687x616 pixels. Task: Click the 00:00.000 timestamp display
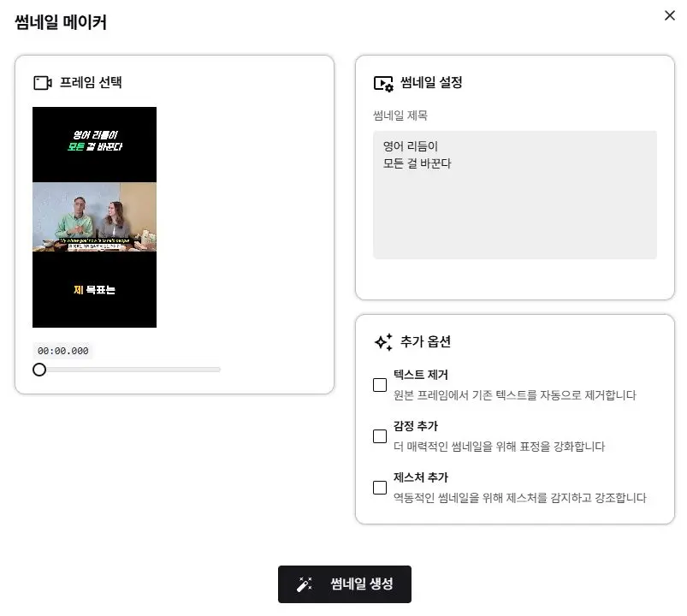click(x=62, y=351)
